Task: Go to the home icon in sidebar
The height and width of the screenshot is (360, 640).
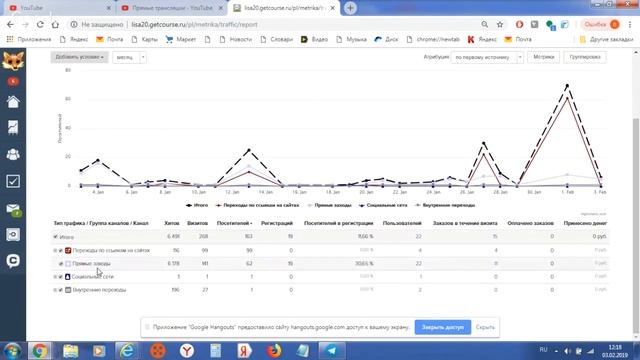Action: (13, 102)
